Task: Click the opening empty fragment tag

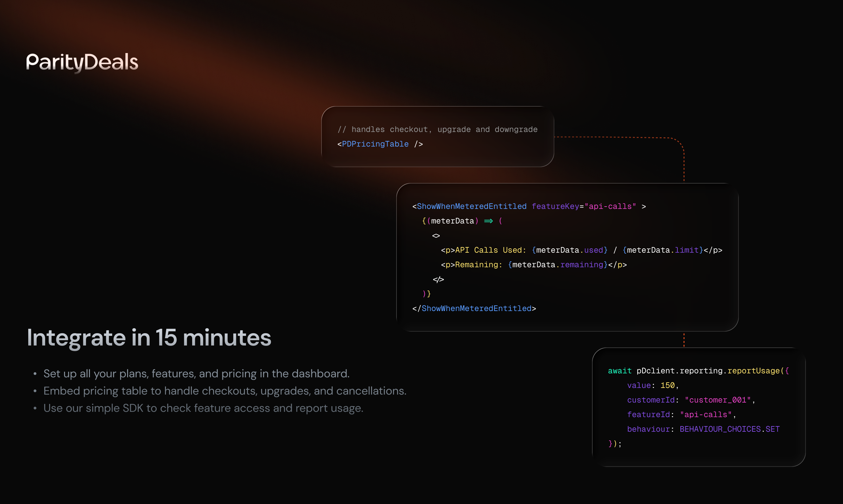Action: (436, 236)
